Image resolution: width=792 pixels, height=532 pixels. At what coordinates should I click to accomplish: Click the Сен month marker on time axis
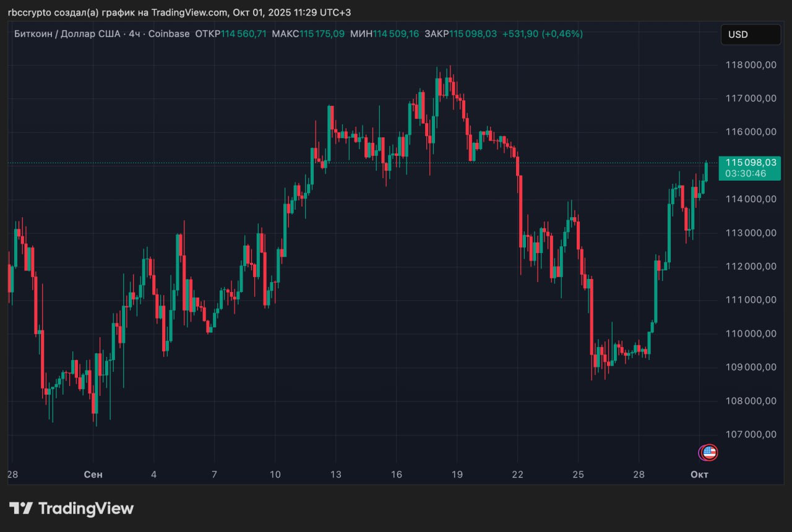point(93,474)
